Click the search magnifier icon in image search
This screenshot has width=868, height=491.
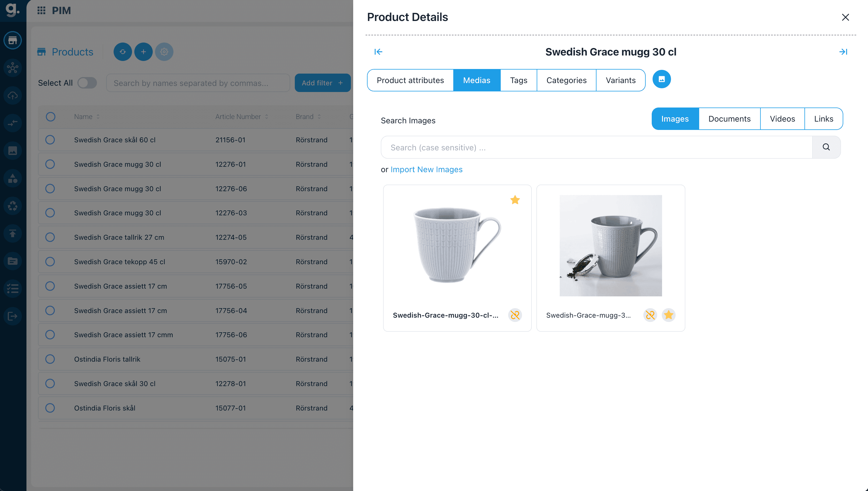826,147
